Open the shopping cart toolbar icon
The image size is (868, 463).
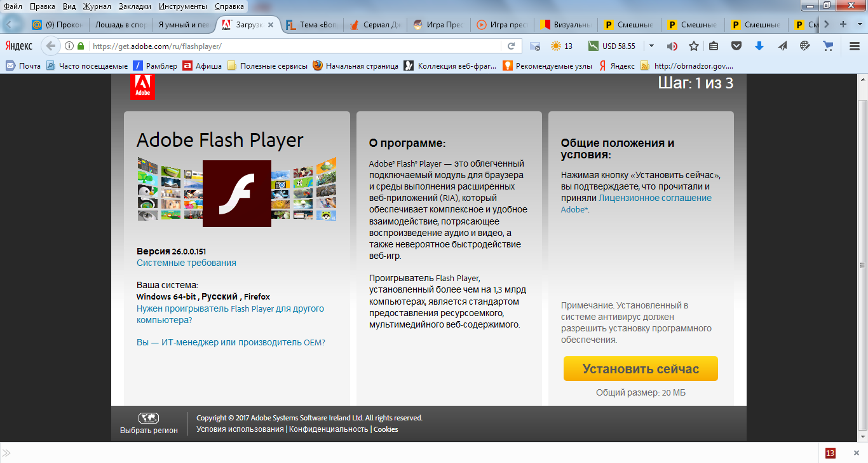coord(828,46)
